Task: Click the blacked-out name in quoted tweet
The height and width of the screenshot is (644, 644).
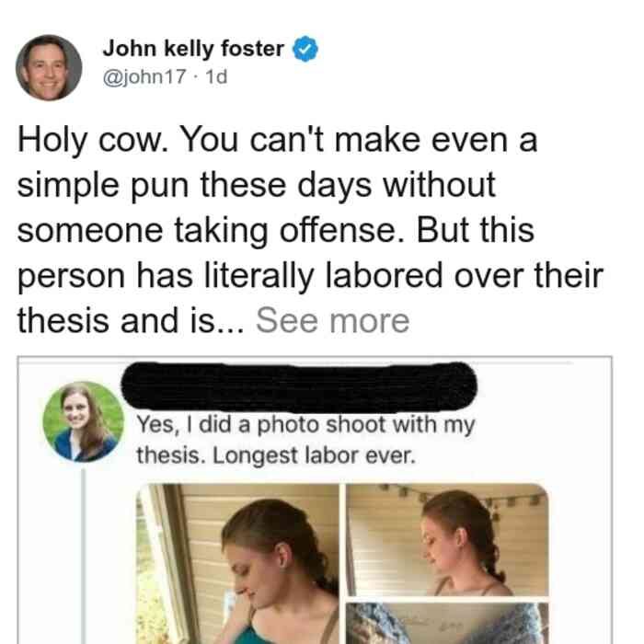Action: point(299,387)
